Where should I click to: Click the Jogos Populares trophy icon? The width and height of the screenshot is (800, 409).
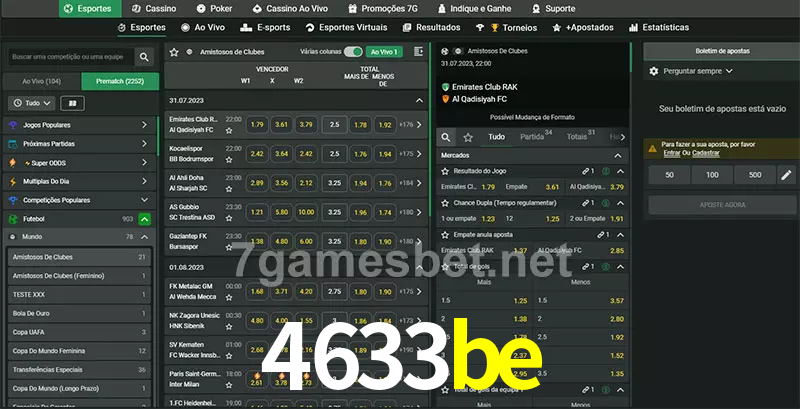pos(13,125)
